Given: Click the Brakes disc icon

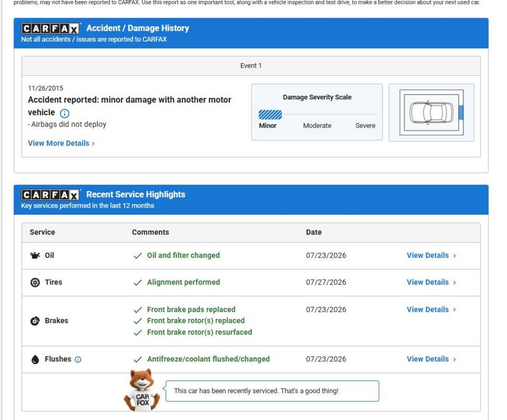Looking at the screenshot, I should 35,321.
